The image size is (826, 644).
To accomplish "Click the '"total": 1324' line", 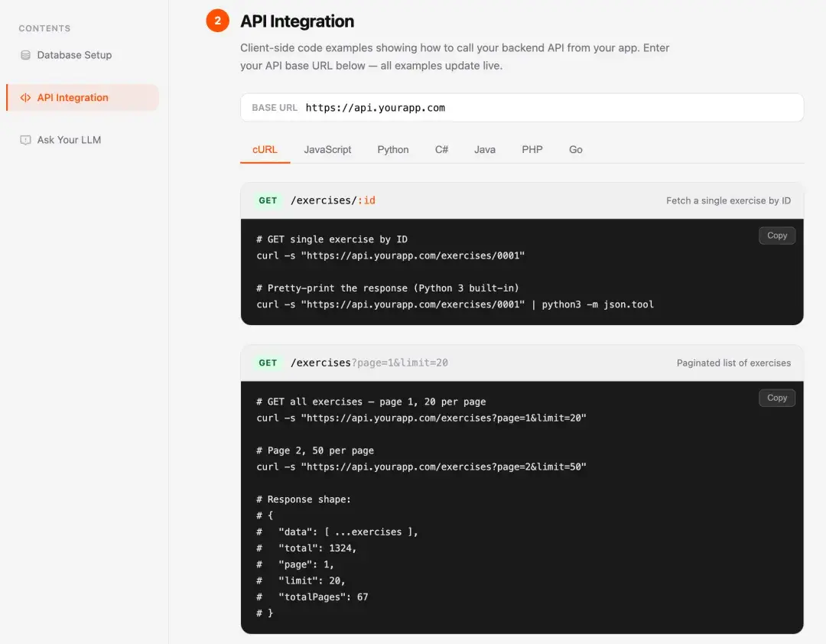I will [x=307, y=548].
